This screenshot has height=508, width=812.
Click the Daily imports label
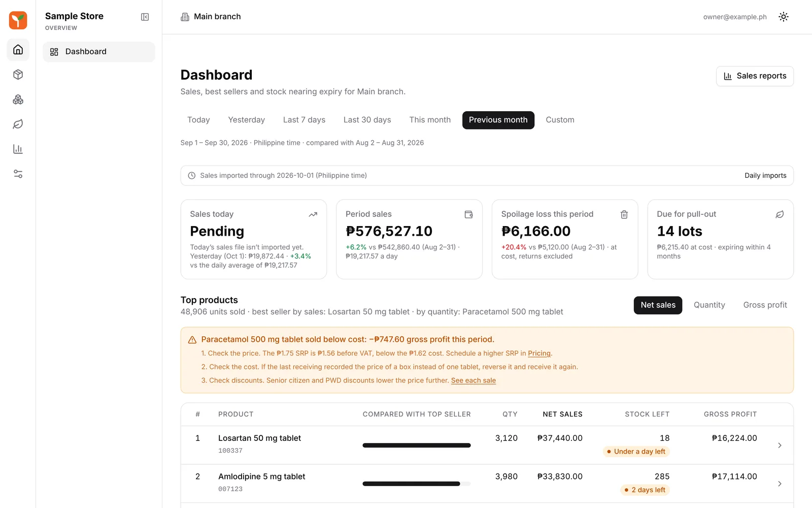coord(765,176)
